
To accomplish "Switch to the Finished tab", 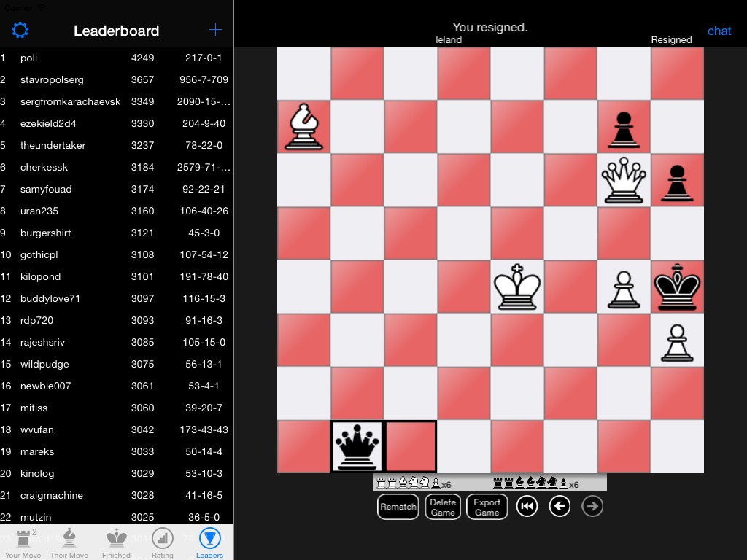I will click(x=116, y=542).
